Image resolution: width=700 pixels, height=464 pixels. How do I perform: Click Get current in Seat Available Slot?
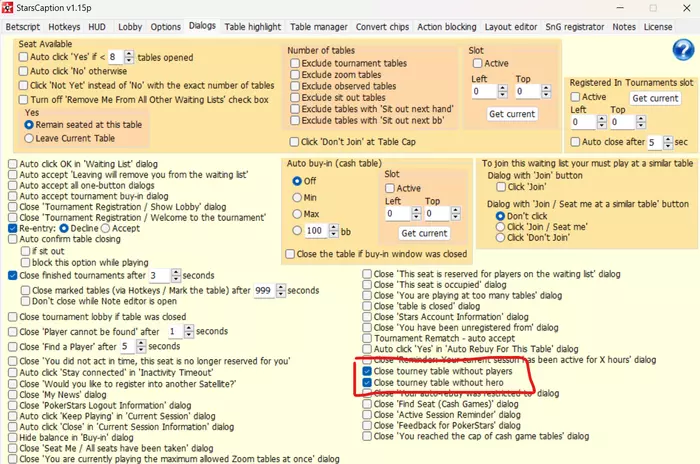[512, 114]
